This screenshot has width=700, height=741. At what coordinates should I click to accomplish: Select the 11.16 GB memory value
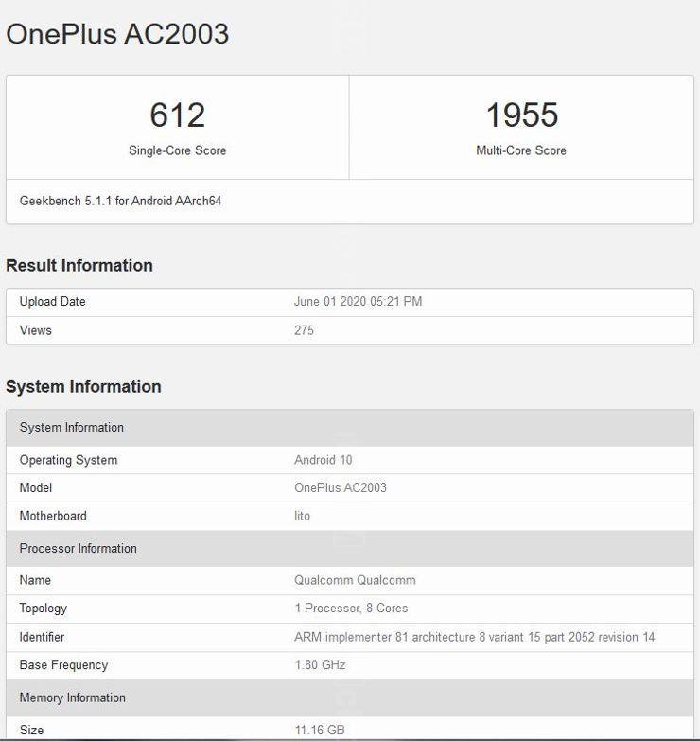[x=320, y=731]
